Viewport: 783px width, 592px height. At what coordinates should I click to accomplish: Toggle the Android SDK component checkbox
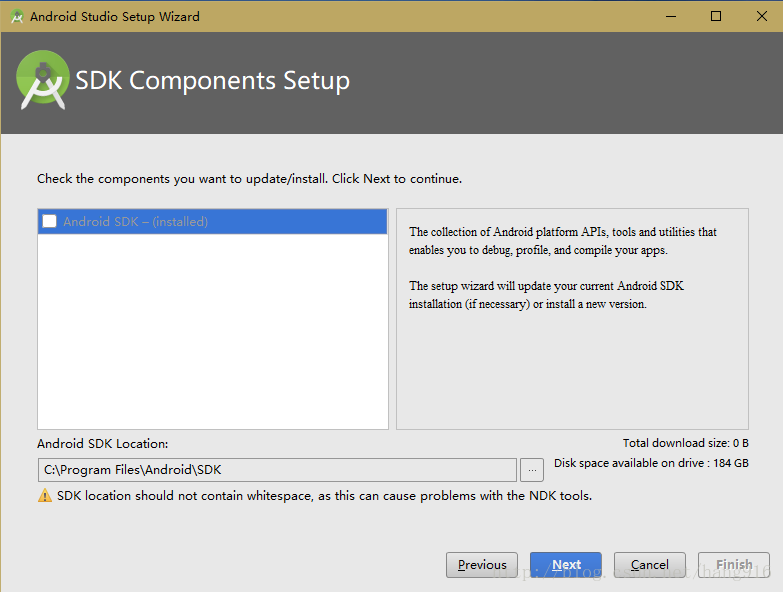click(x=49, y=221)
